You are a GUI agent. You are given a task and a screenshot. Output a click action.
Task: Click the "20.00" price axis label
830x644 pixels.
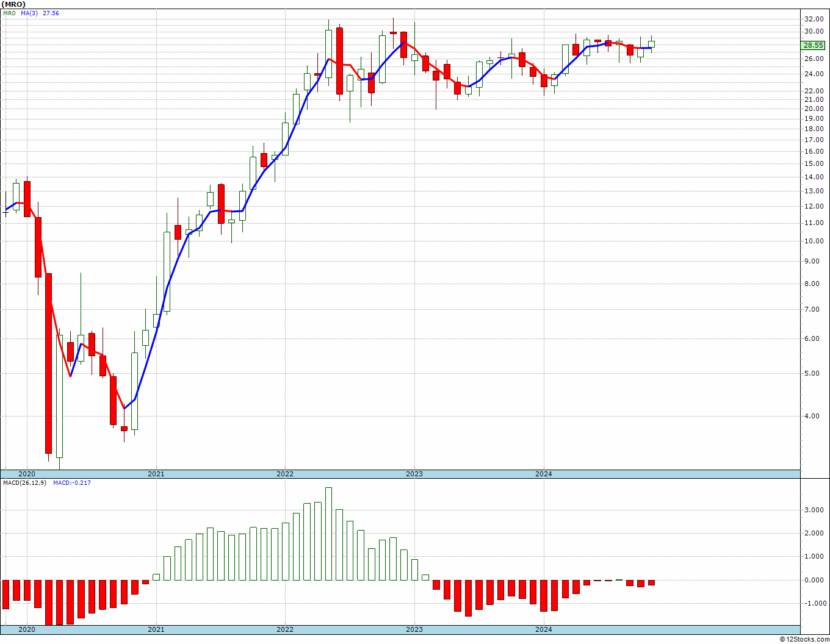click(x=813, y=109)
